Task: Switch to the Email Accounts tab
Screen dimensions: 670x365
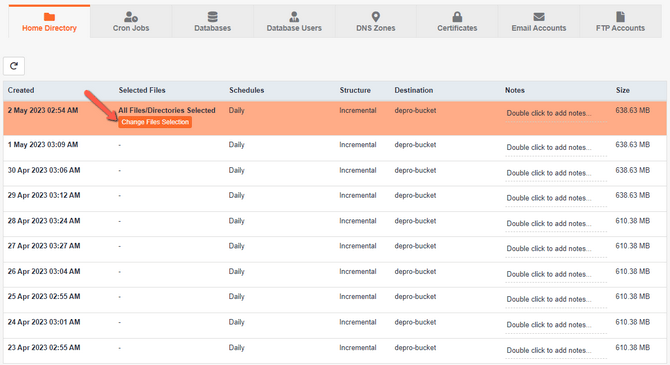Action: (539, 21)
